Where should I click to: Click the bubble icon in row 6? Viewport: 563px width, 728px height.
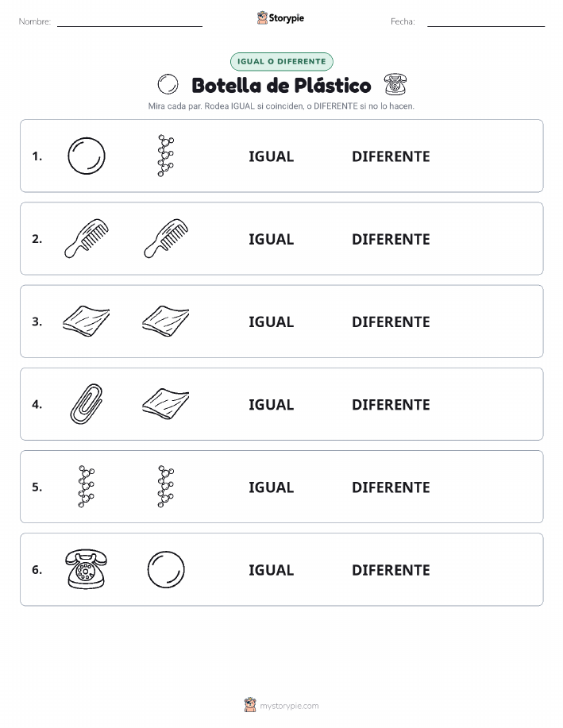click(x=166, y=569)
